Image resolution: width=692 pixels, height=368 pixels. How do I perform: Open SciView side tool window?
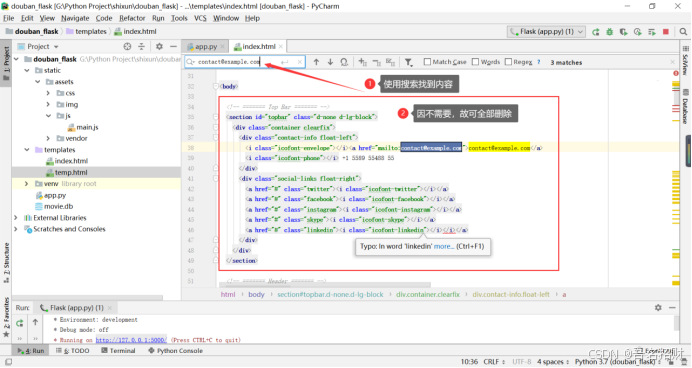pyautogui.click(x=685, y=60)
